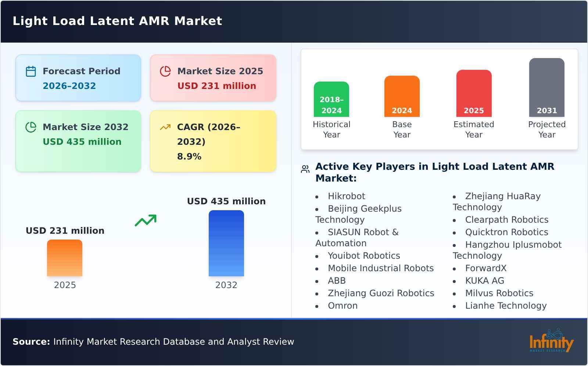Click the upward trend icon in CAGR card
The height and width of the screenshot is (366, 588).
[x=165, y=127]
